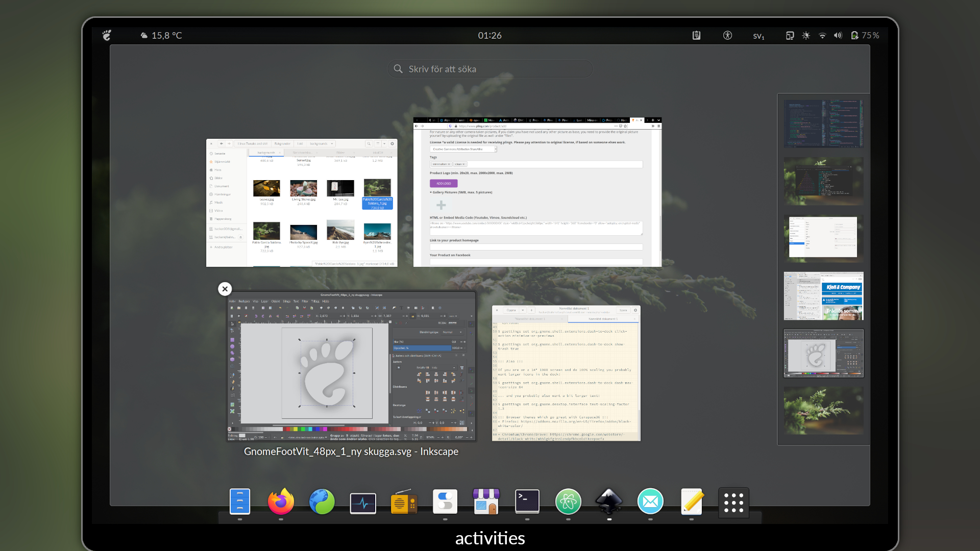Open the Atom editor dock icon
Image resolution: width=980 pixels, height=551 pixels.
tap(568, 502)
